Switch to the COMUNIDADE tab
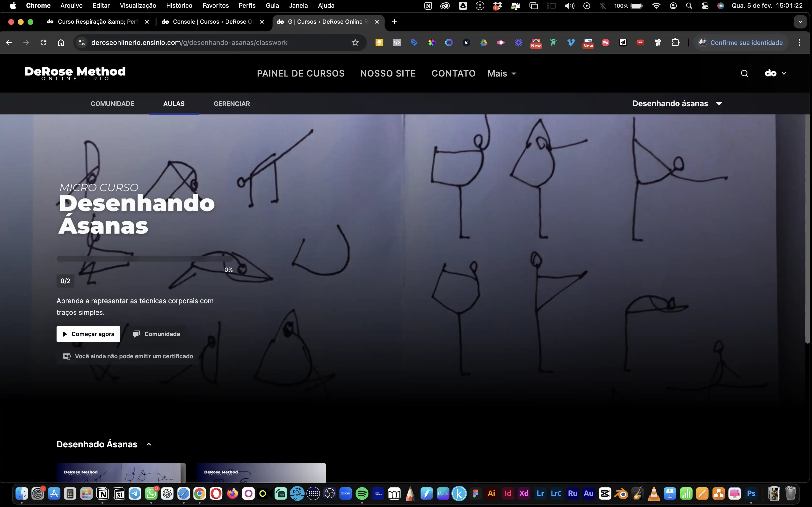 point(112,104)
